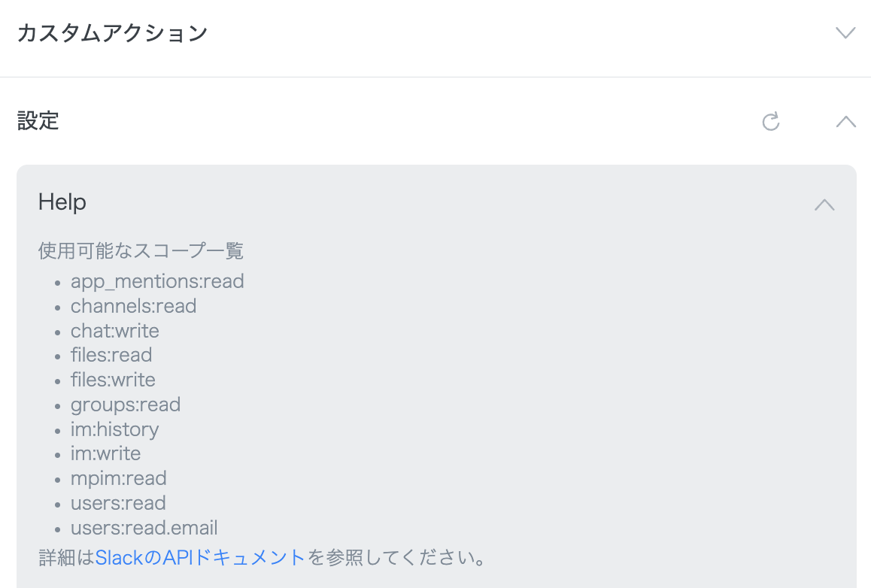This screenshot has width=871, height=588.
Task: Select the im:write scope entry
Action: pos(105,453)
